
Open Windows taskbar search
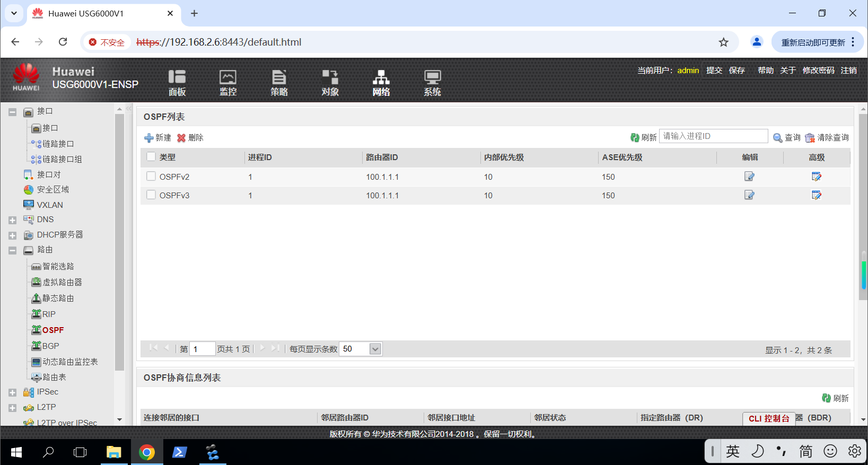point(48,452)
